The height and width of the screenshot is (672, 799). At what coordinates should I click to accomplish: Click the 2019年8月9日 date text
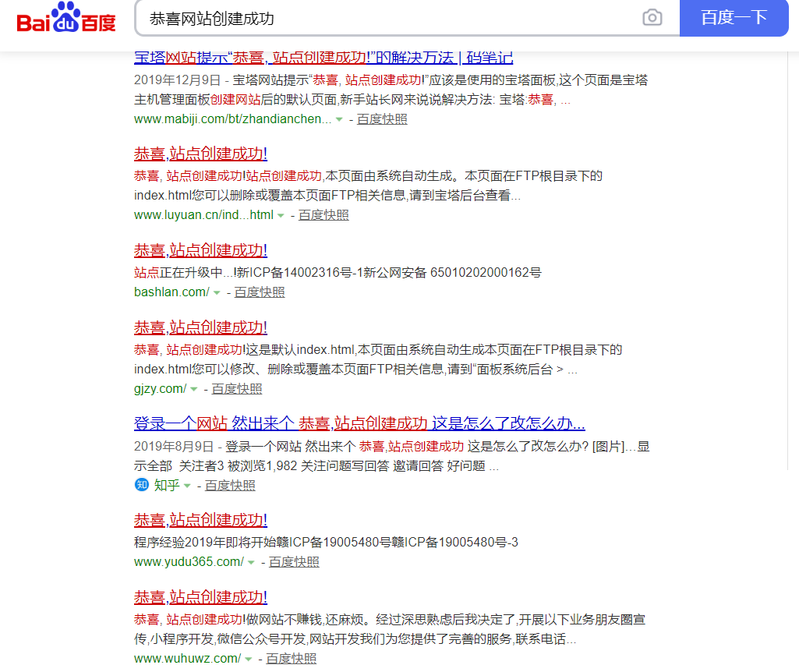[174, 446]
